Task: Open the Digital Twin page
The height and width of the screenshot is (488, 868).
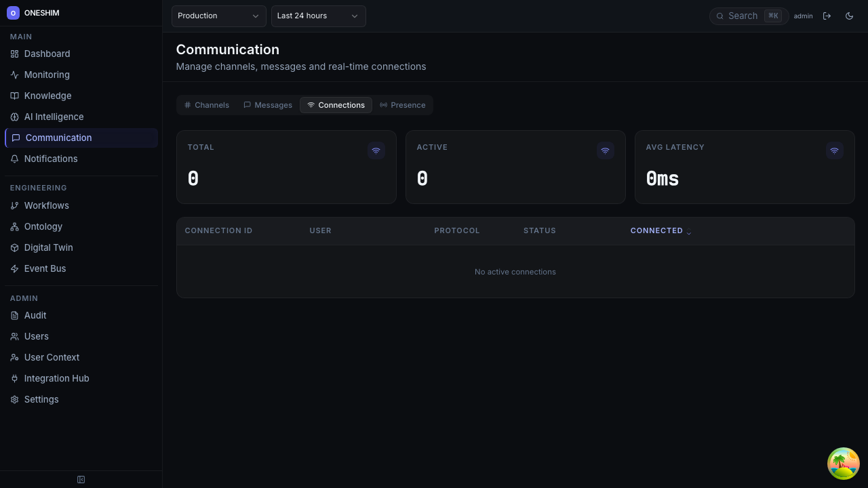Action: tap(48, 247)
